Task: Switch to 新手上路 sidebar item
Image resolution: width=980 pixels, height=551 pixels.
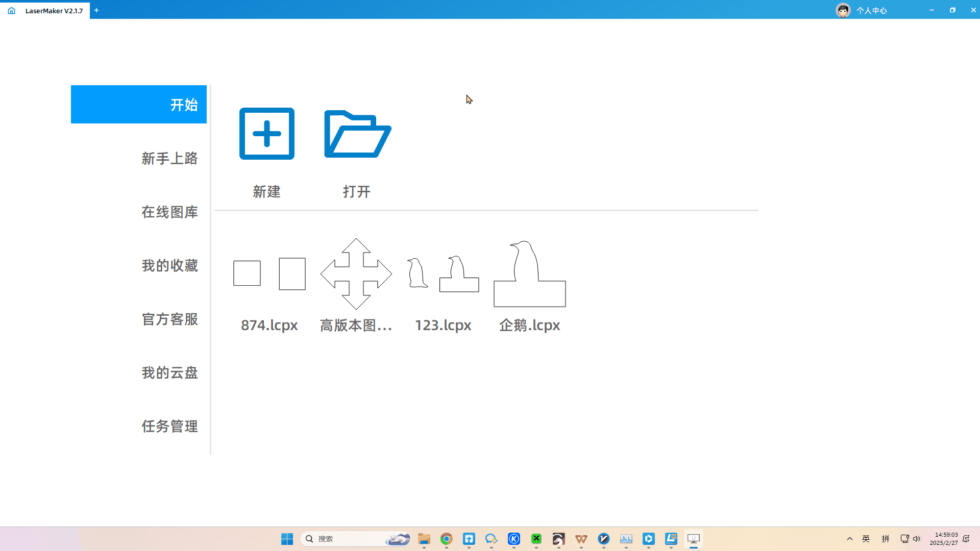Action: [x=169, y=158]
